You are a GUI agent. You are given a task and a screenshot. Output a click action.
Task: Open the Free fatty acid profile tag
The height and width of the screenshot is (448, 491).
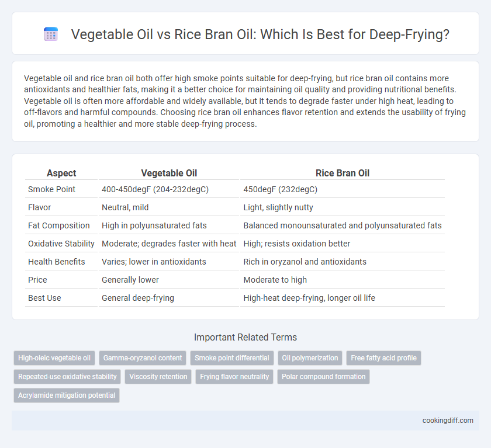pos(383,358)
